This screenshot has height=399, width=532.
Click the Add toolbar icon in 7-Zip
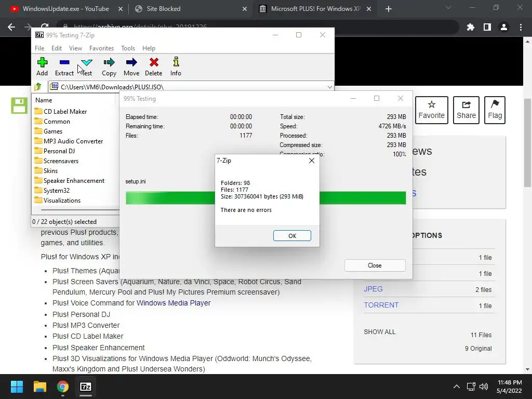click(x=42, y=66)
